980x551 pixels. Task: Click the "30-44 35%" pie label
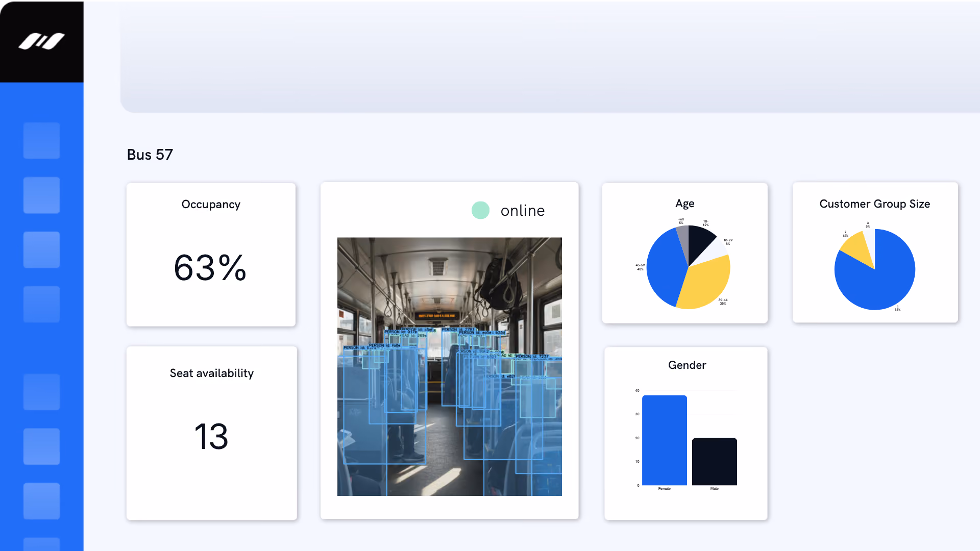pyautogui.click(x=723, y=302)
